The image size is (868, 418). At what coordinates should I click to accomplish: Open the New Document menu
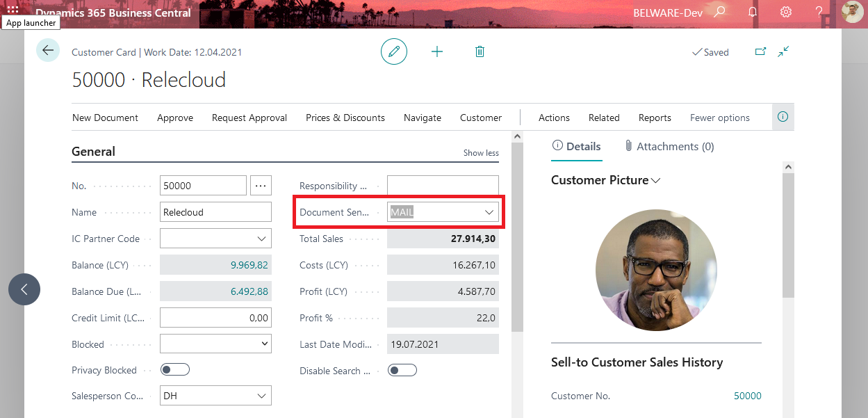click(106, 118)
